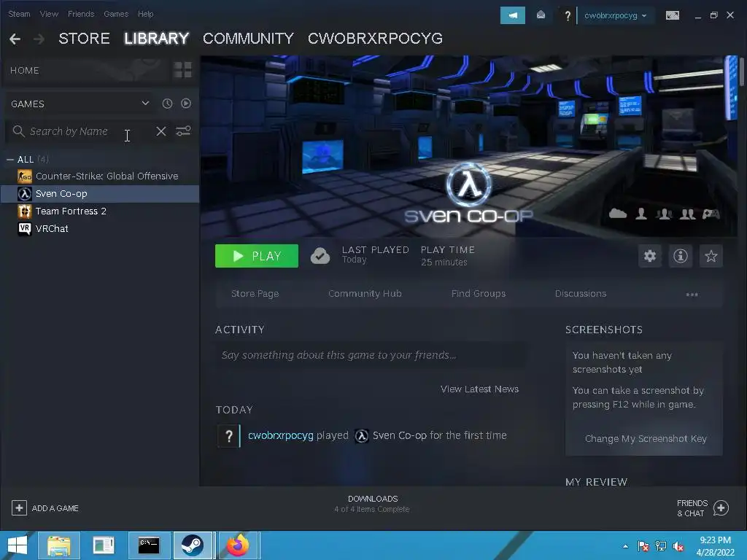Show ready-to-play games filter icon
The image size is (747, 560).
[186, 104]
